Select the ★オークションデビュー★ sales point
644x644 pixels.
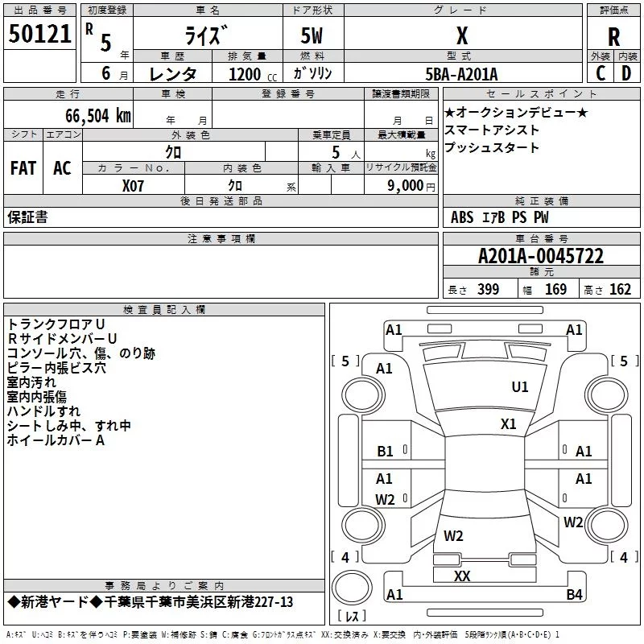pyautogui.click(x=516, y=112)
